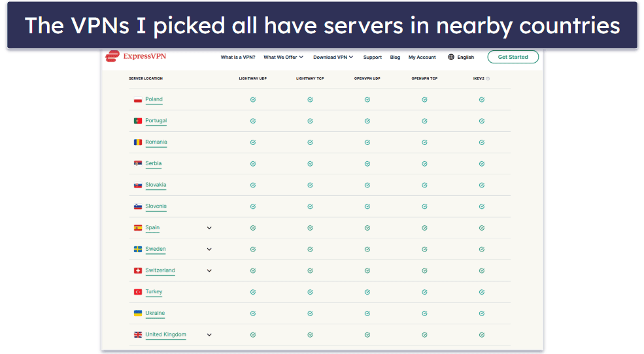Click the United Kingdom flag icon

coord(138,334)
